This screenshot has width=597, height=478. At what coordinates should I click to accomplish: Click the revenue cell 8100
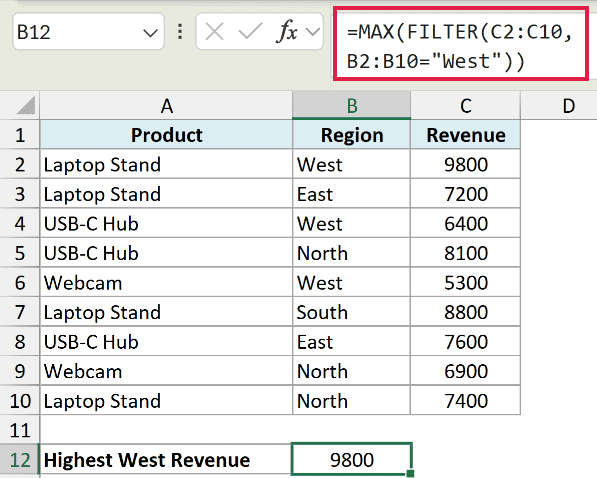click(465, 253)
